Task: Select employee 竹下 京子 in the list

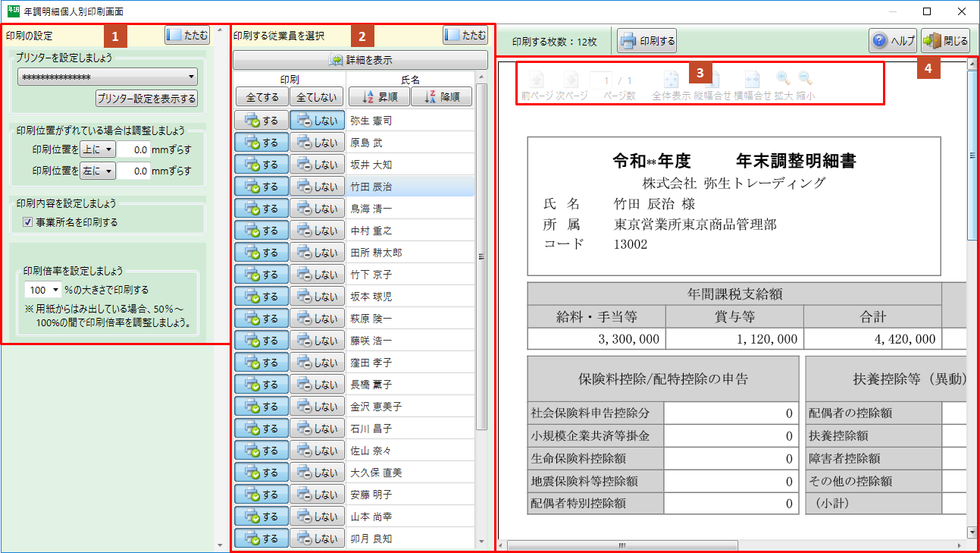Action: [x=371, y=275]
